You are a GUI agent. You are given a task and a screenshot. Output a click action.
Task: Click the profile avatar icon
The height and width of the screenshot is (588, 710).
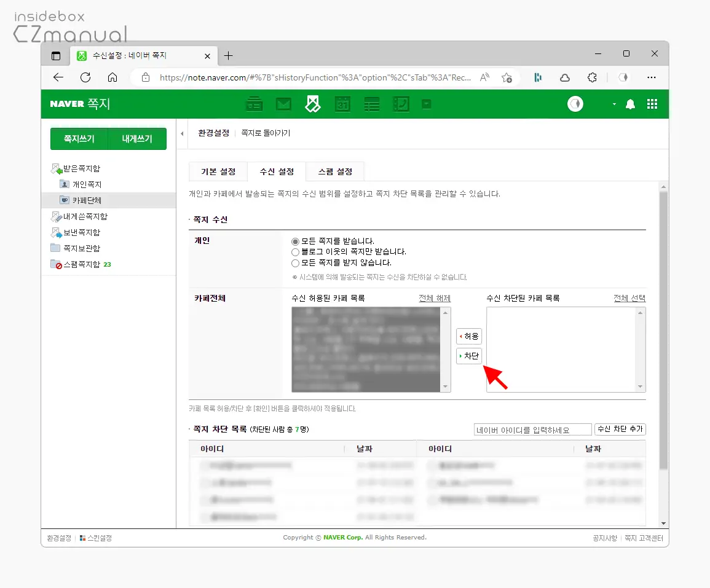tap(575, 104)
